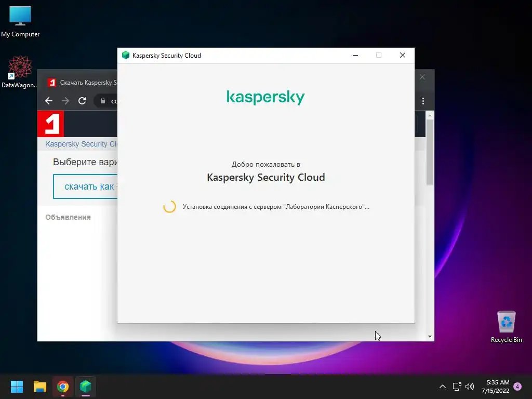Open the Recycle Bin on desktop
This screenshot has height=399, width=532.
tap(506, 326)
